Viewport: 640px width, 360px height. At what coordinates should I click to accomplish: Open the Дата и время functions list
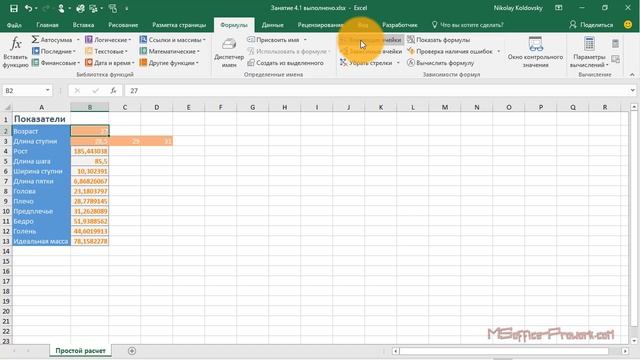click(109, 63)
